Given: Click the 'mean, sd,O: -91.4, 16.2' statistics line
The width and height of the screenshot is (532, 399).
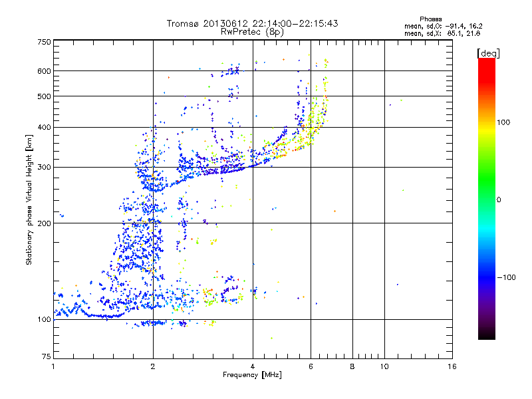Looking at the screenshot, I should [x=443, y=27].
